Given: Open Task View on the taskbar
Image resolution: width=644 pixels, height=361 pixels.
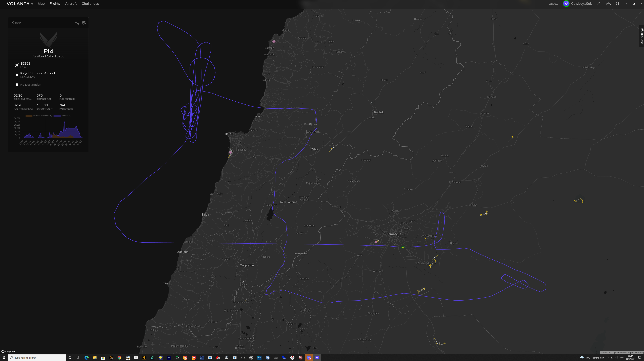Looking at the screenshot, I should [x=78, y=358].
